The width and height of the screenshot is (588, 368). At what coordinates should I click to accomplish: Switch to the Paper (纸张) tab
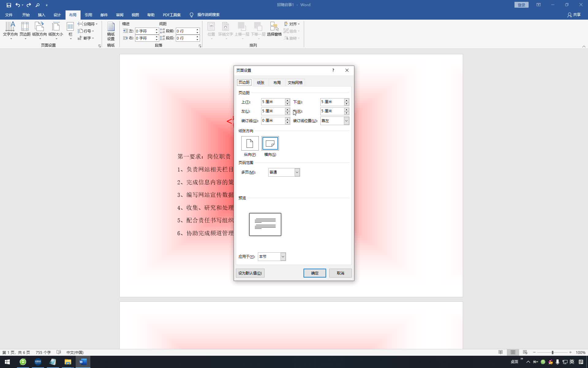pos(261,82)
